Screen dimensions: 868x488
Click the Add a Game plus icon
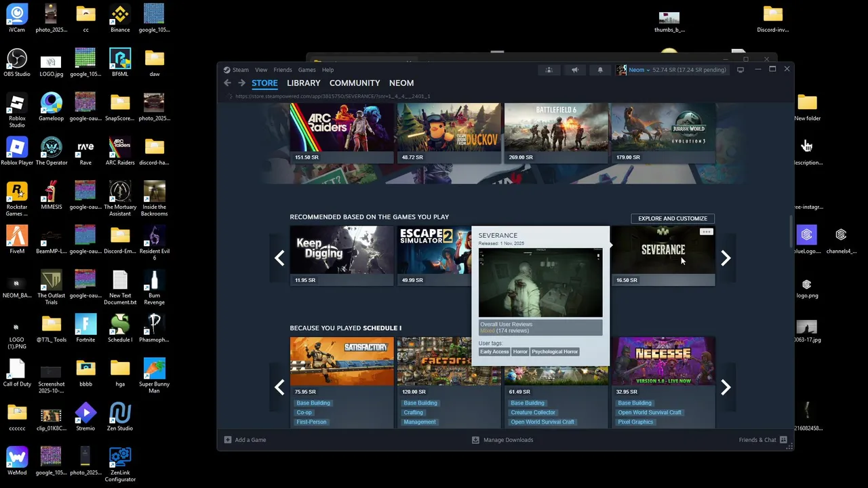pos(228,440)
